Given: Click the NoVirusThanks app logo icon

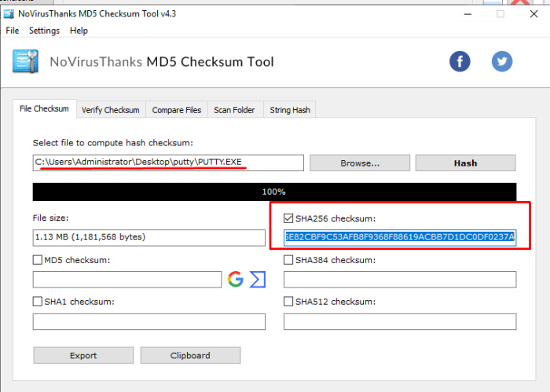Looking at the screenshot, I should click(25, 62).
